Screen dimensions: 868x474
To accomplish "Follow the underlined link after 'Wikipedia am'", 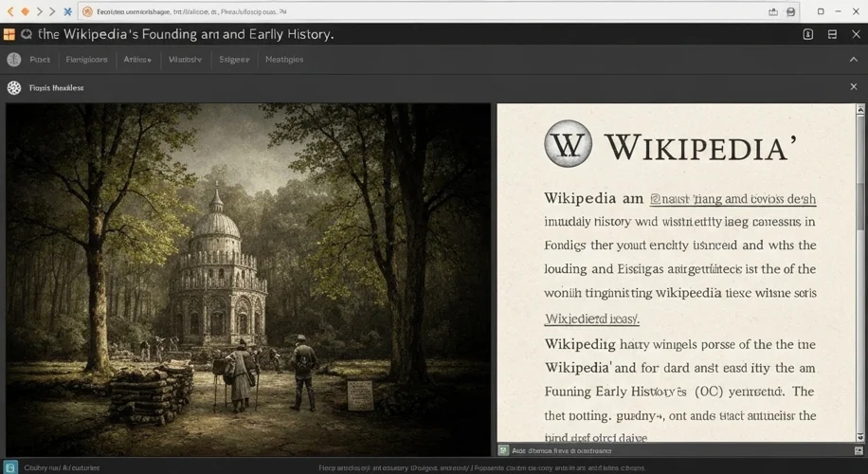I will (x=732, y=199).
